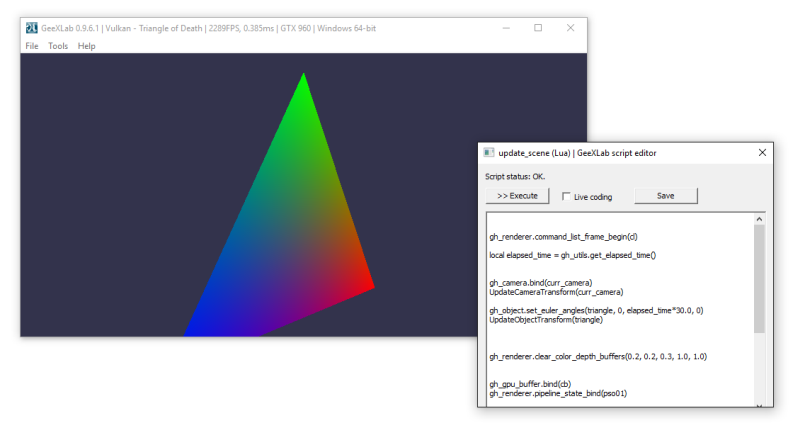Execute the script with >> Execute button

(517, 196)
